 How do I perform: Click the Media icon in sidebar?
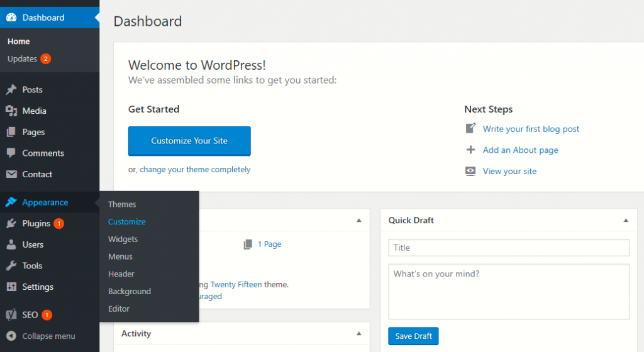(11, 111)
